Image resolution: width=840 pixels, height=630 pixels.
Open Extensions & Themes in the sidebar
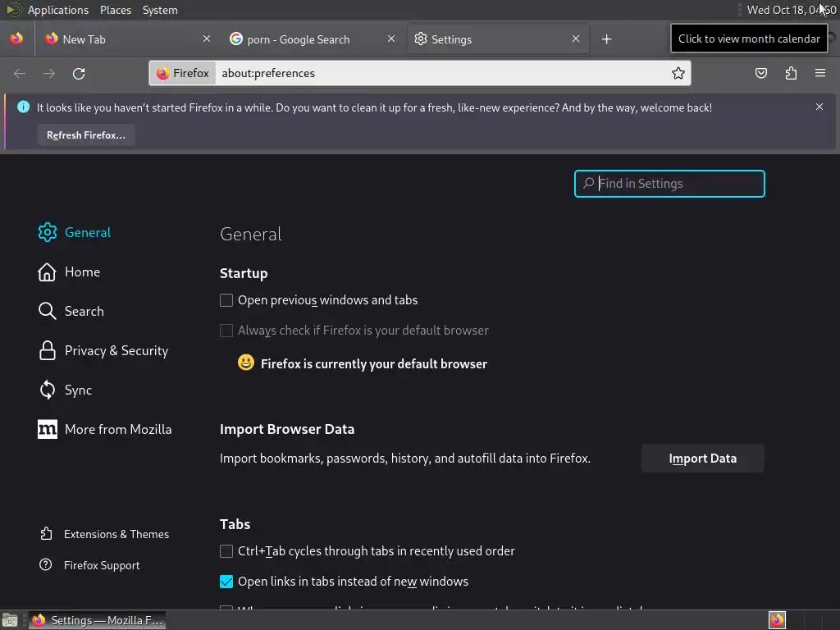pyautogui.click(x=116, y=534)
